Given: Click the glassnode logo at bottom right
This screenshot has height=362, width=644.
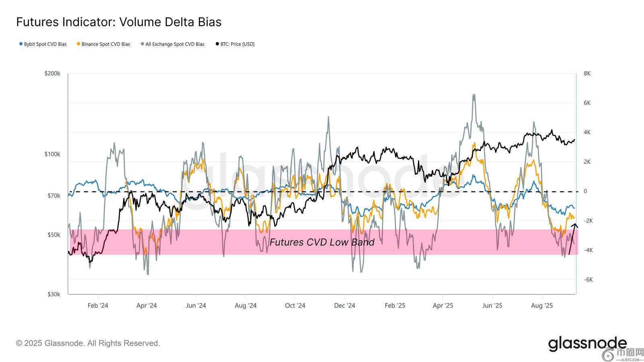Looking at the screenshot, I should [x=587, y=344].
